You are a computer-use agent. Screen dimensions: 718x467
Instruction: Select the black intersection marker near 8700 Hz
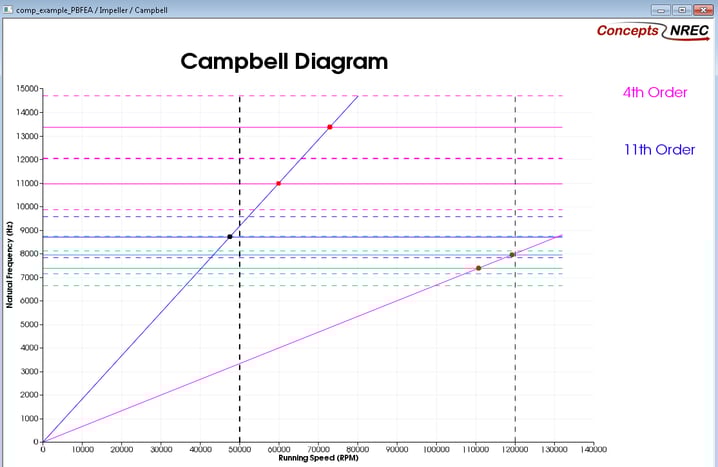tap(230, 237)
